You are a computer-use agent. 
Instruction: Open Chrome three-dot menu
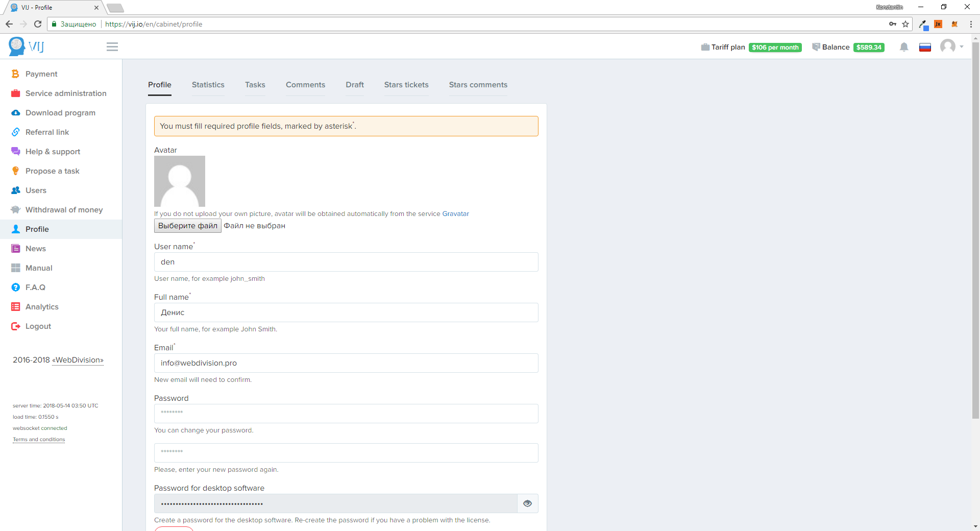971,24
